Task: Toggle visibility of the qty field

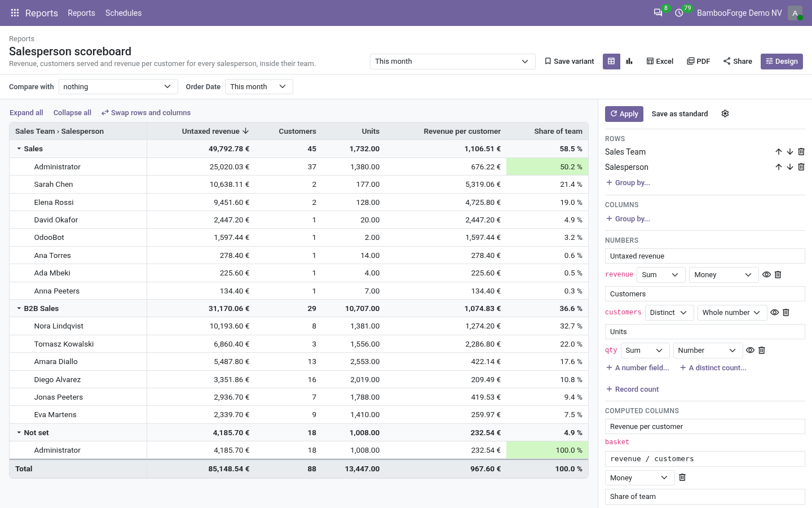Action: coord(750,351)
